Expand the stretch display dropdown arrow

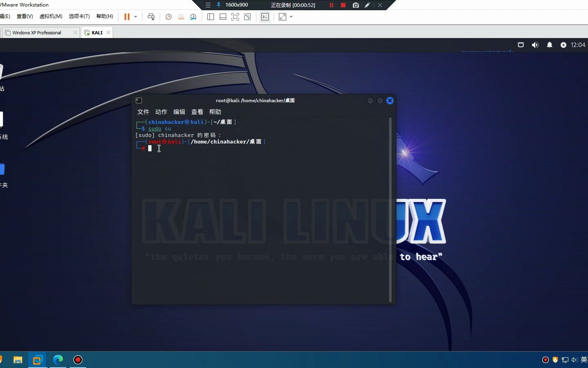tap(291, 17)
